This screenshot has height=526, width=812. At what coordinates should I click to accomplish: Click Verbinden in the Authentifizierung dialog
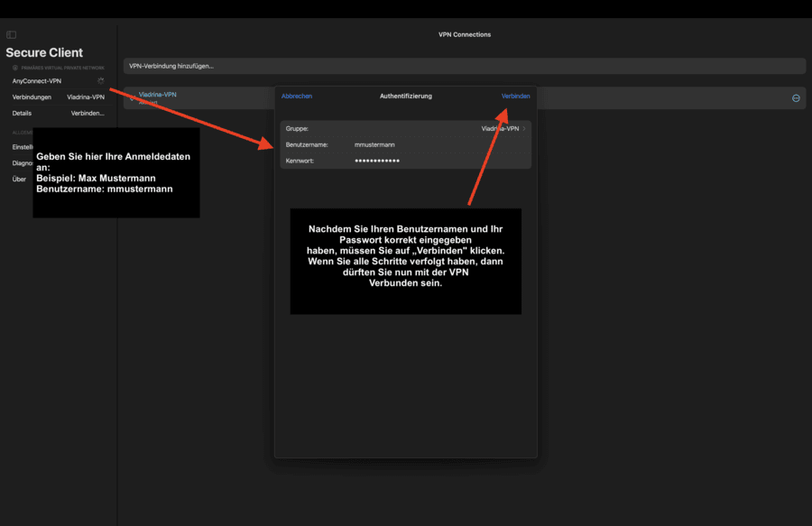pos(515,97)
